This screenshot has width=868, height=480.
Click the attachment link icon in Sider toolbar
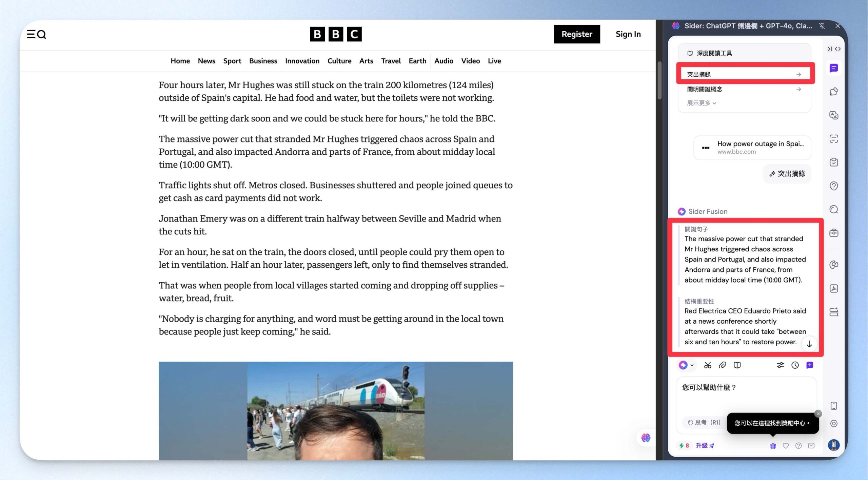[722, 365]
